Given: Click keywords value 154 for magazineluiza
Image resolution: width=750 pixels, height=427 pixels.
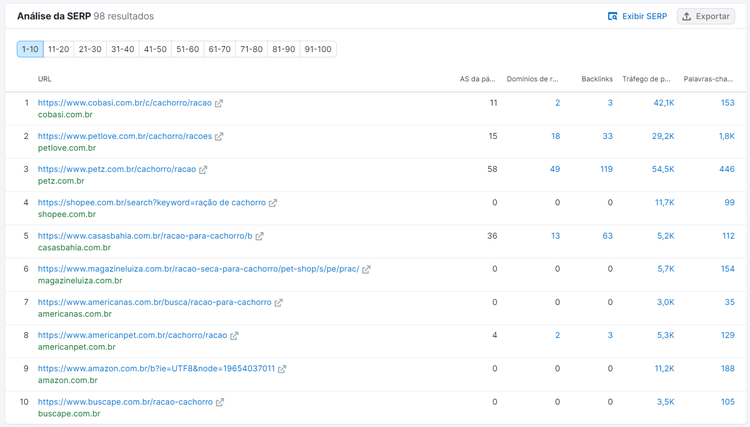Looking at the screenshot, I should [x=728, y=269].
